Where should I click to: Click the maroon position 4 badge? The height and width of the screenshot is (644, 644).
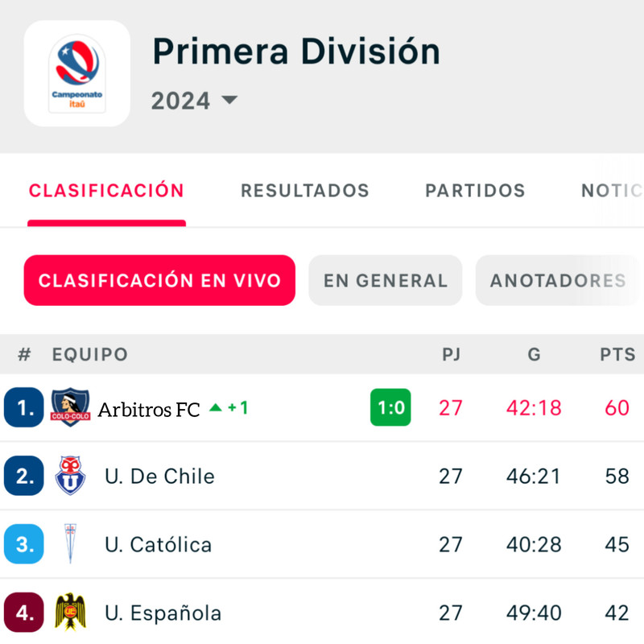[x=24, y=612]
